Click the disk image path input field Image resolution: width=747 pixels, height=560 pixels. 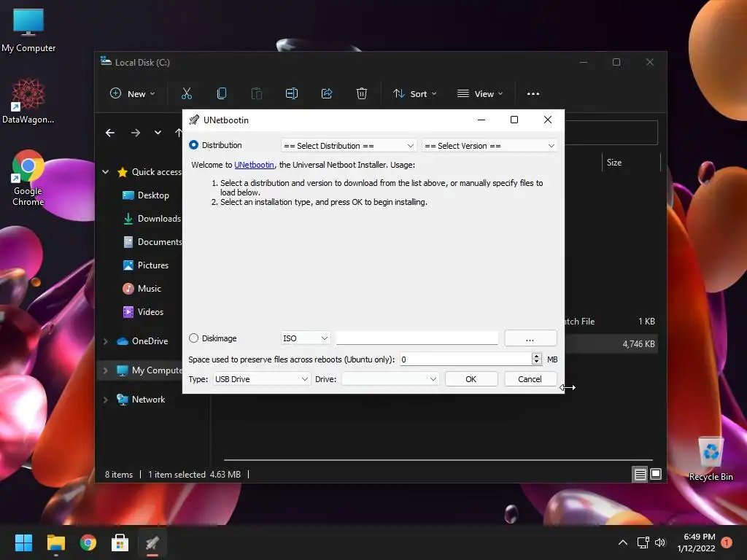[x=417, y=338]
